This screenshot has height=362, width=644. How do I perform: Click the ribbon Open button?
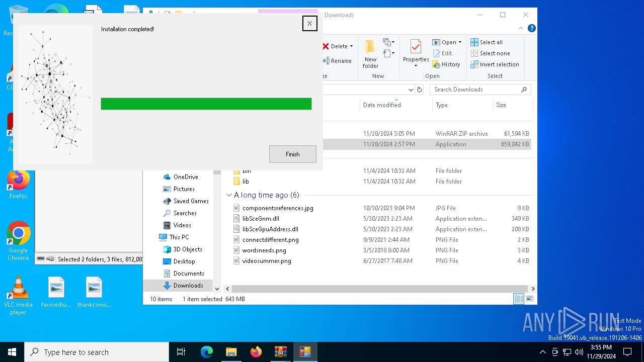pos(444,42)
